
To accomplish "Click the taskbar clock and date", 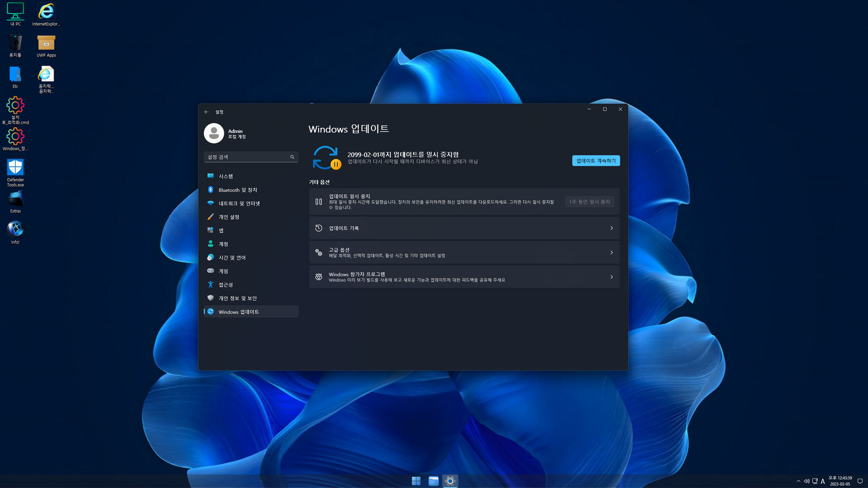I will tap(840, 481).
